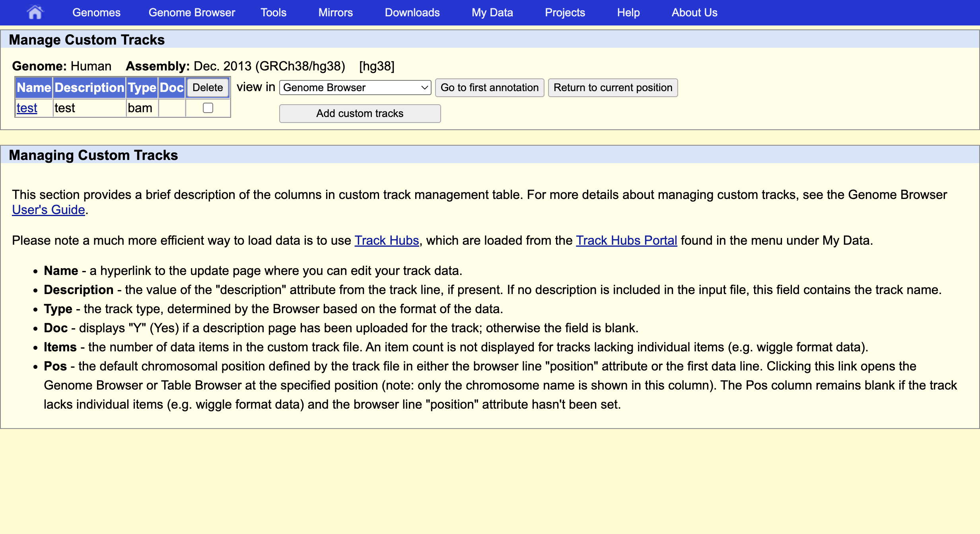Open the 'view in' destination dropdown
Image resolution: width=980 pixels, height=534 pixels.
354,88
